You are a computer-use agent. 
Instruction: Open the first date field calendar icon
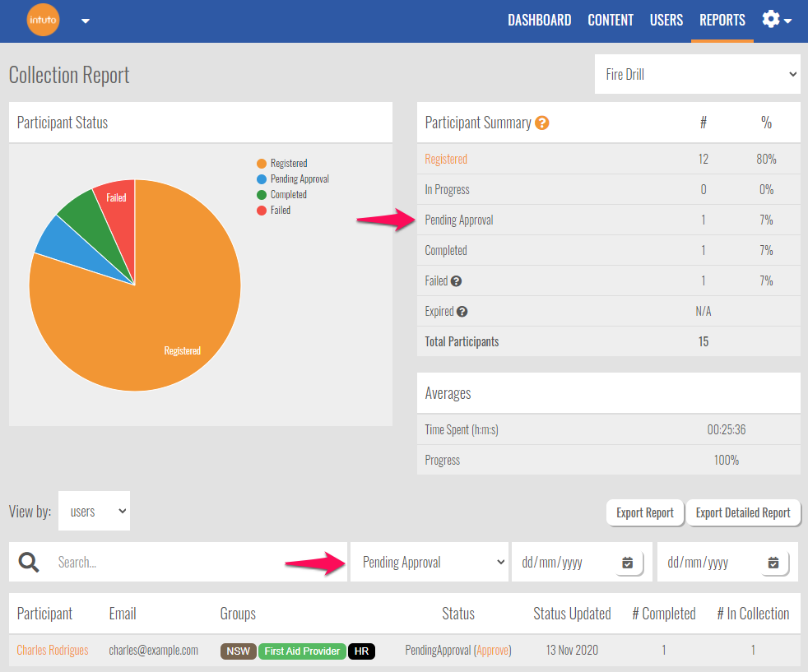point(628,563)
